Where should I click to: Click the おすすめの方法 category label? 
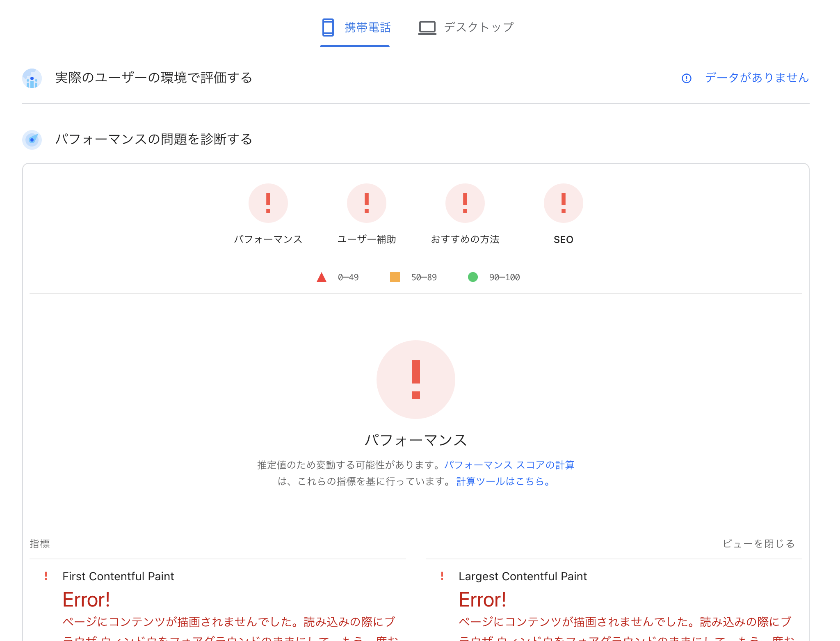coord(465,239)
